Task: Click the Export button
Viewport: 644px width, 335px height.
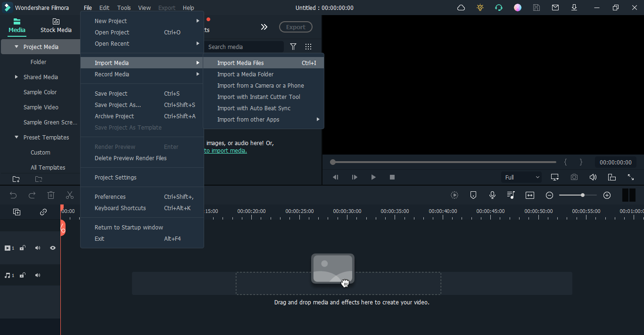Action: (296, 27)
